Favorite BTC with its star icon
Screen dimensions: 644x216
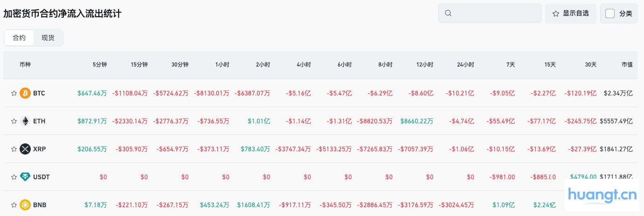point(14,93)
